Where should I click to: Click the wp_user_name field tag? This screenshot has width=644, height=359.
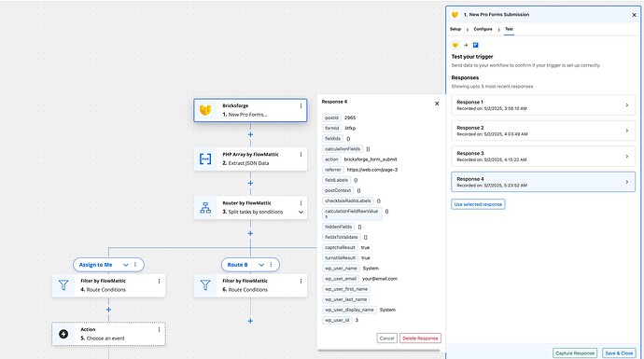pos(341,269)
